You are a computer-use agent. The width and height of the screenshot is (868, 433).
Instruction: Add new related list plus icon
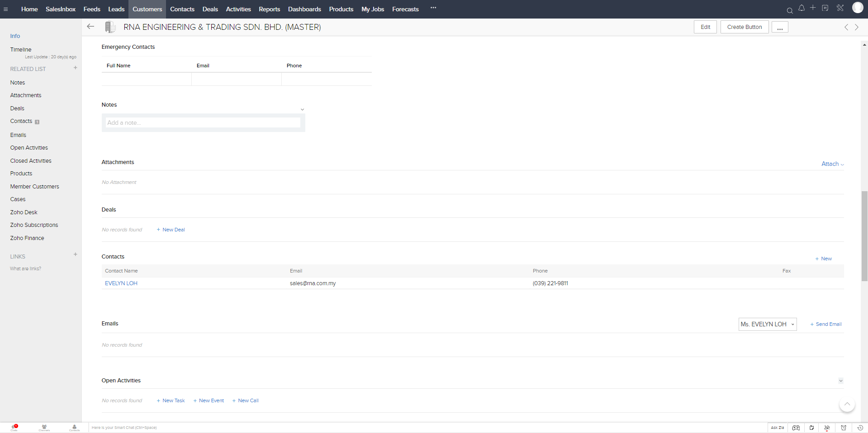[76, 68]
